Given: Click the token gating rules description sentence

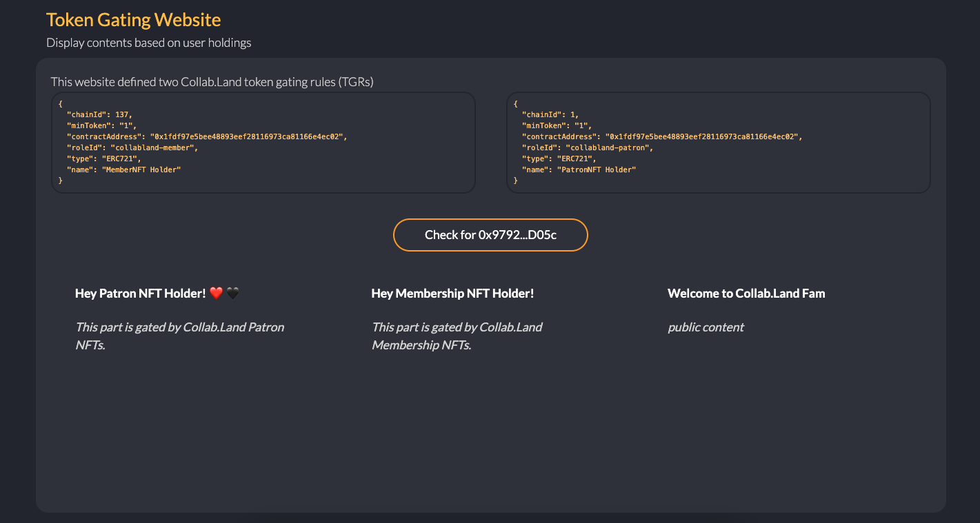Looking at the screenshot, I should tap(212, 82).
